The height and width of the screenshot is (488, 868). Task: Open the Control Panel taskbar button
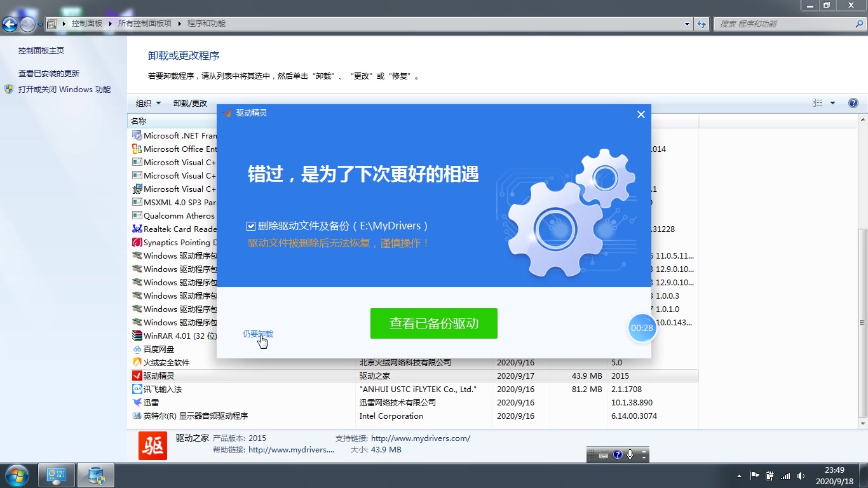click(57, 475)
